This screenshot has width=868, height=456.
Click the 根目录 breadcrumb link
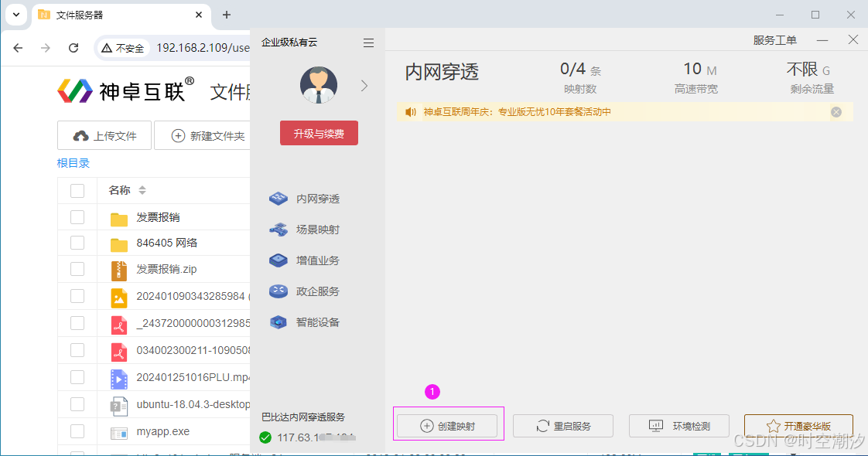coord(73,163)
